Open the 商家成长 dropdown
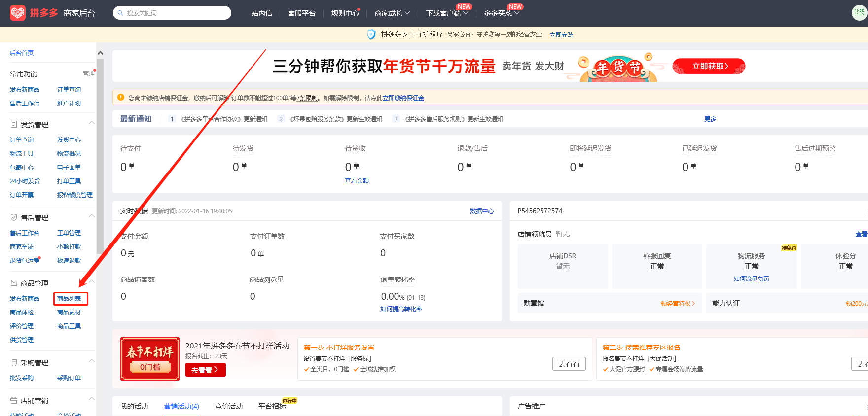Screen dimensions: 868x416 pos(393,13)
